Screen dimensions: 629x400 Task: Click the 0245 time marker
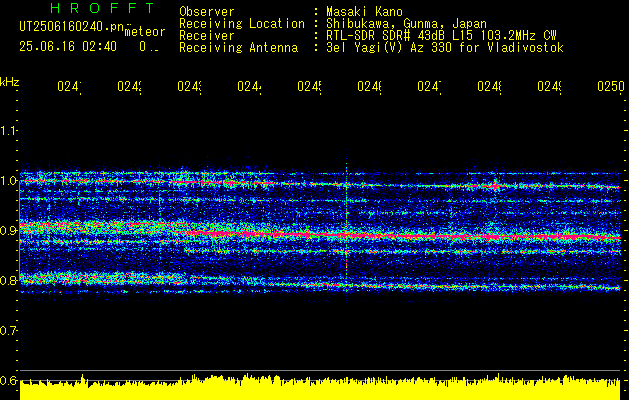click(309, 86)
